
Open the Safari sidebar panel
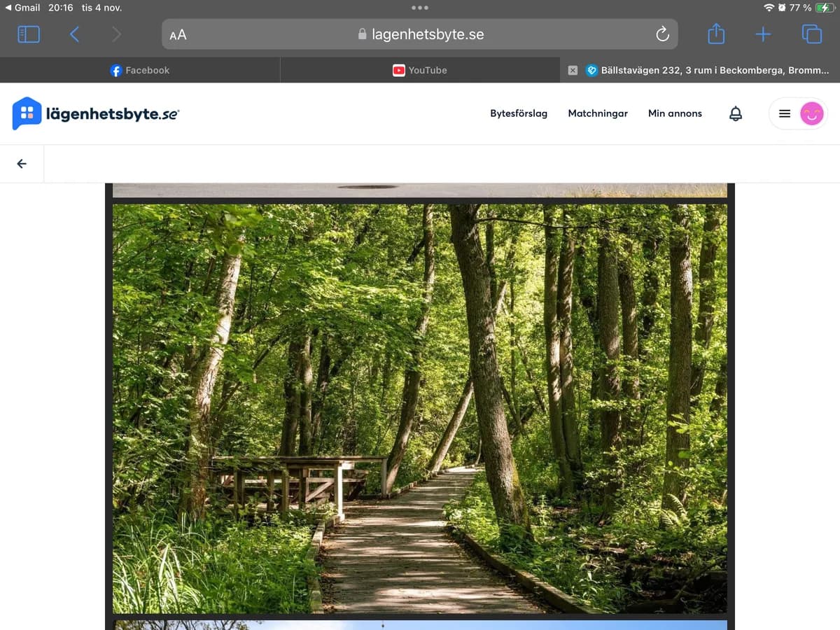coord(29,34)
